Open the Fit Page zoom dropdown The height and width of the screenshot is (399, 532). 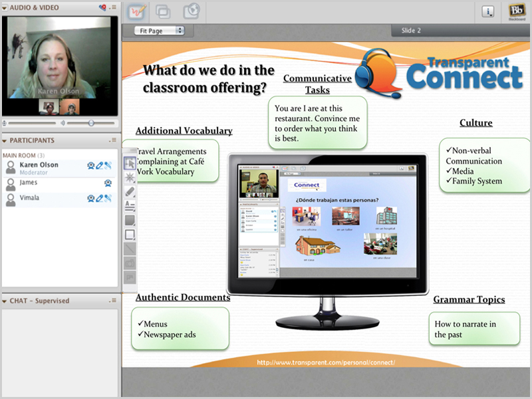tap(160, 31)
